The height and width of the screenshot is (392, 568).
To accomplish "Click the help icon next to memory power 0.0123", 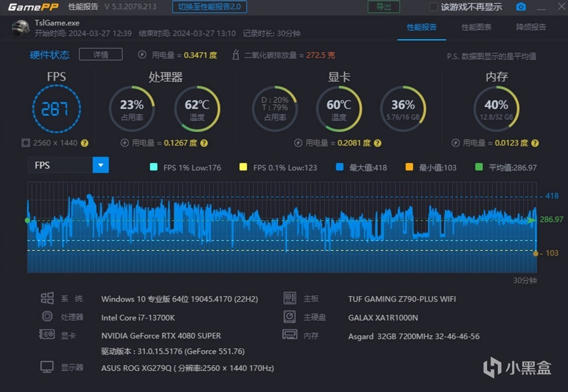I will coord(535,143).
